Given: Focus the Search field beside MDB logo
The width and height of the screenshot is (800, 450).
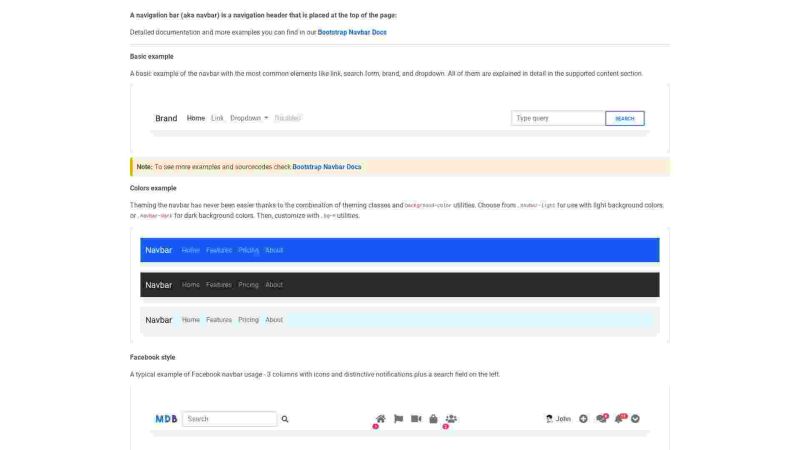Looking at the screenshot, I should point(230,419).
